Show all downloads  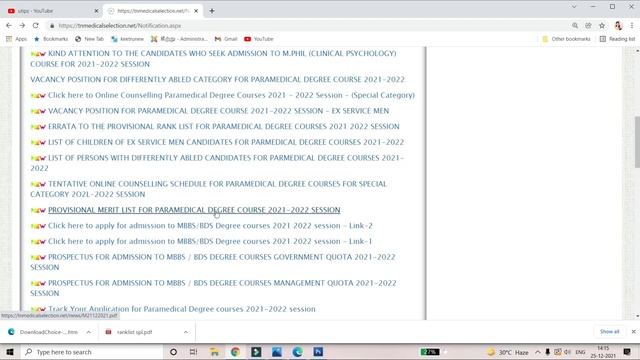coord(609,331)
